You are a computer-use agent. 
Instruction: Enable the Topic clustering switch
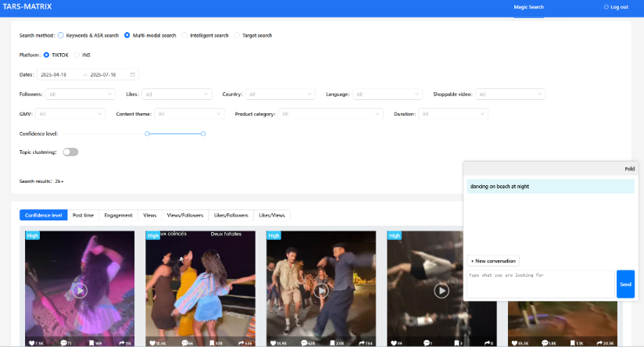coord(70,152)
